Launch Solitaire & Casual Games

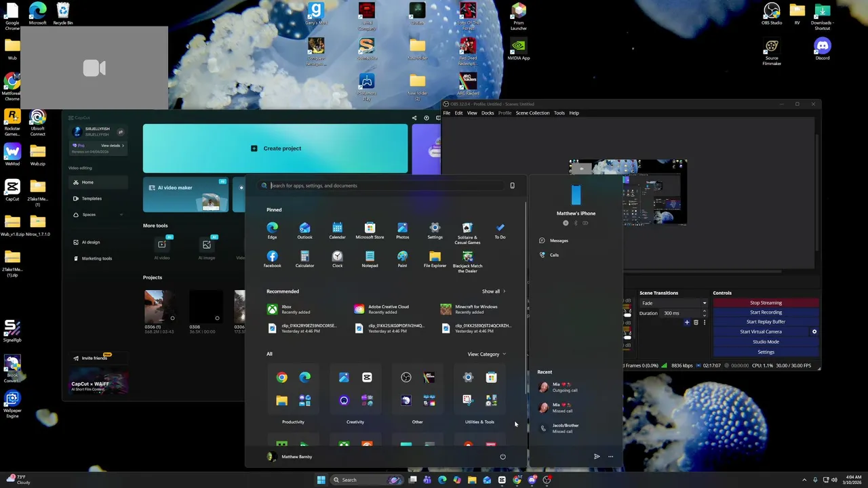pyautogui.click(x=467, y=232)
